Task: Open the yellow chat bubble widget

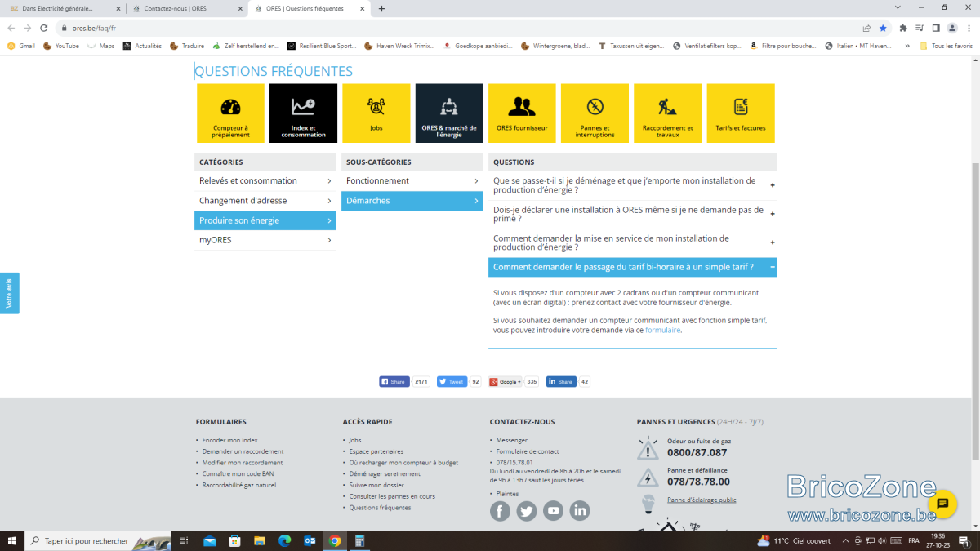Action: (x=942, y=504)
